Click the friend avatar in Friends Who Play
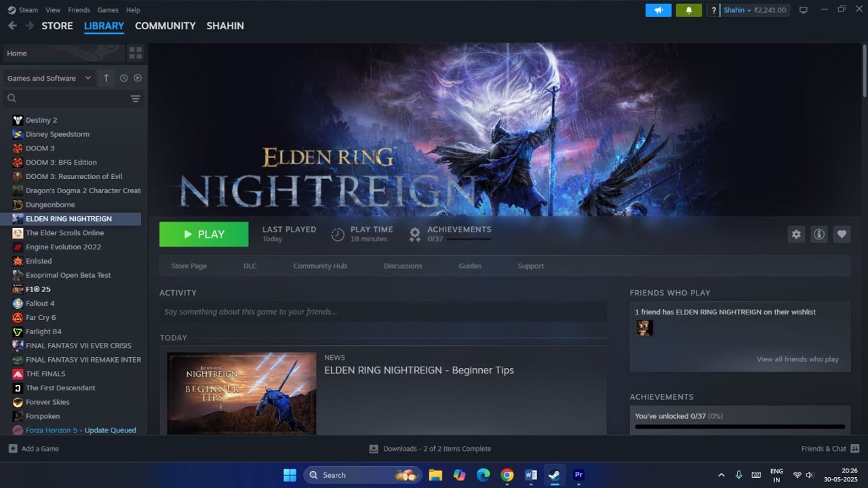Image resolution: width=868 pixels, height=488 pixels. (x=644, y=328)
